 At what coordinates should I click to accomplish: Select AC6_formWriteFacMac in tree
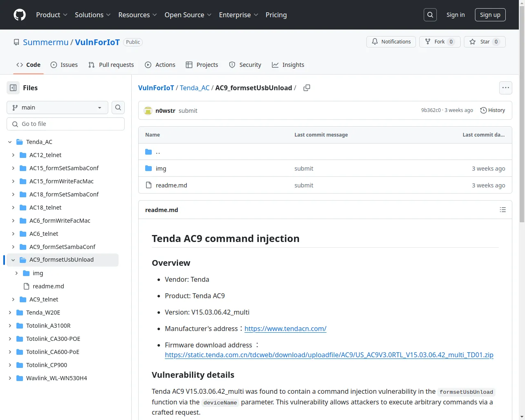coord(60,221)
